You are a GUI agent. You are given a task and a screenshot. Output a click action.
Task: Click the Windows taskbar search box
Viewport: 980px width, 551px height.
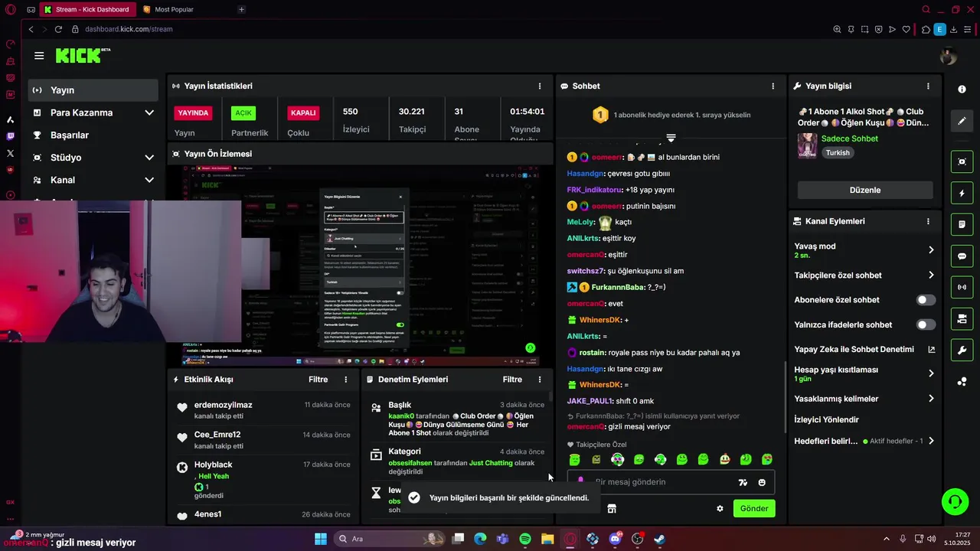pyautogui.click(x=388, y=539)
